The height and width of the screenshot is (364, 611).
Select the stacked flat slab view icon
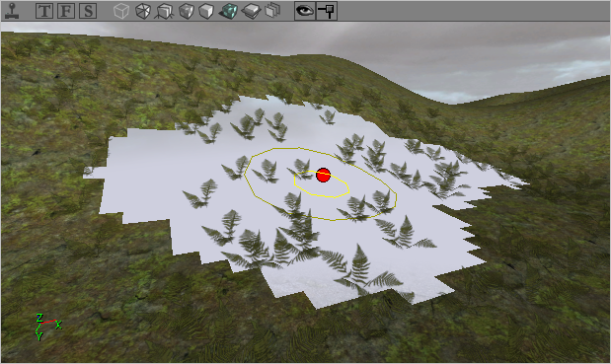[252, 11]
